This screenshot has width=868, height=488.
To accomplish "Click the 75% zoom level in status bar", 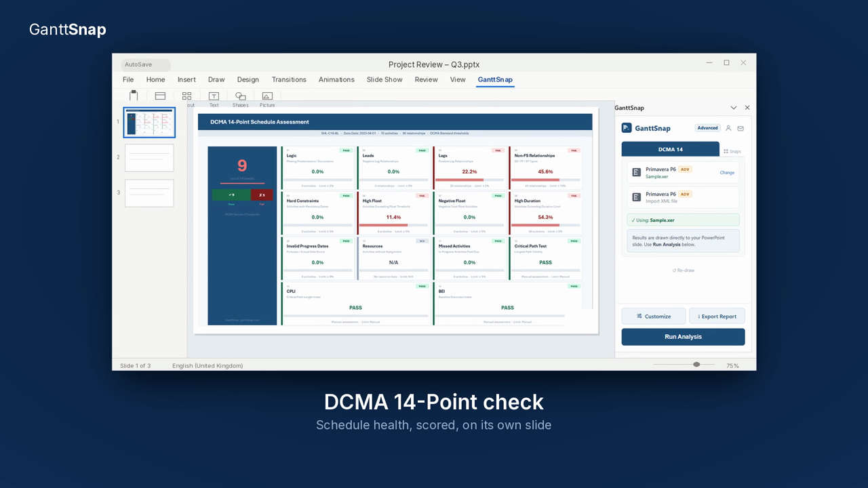I will coord(732,366).
